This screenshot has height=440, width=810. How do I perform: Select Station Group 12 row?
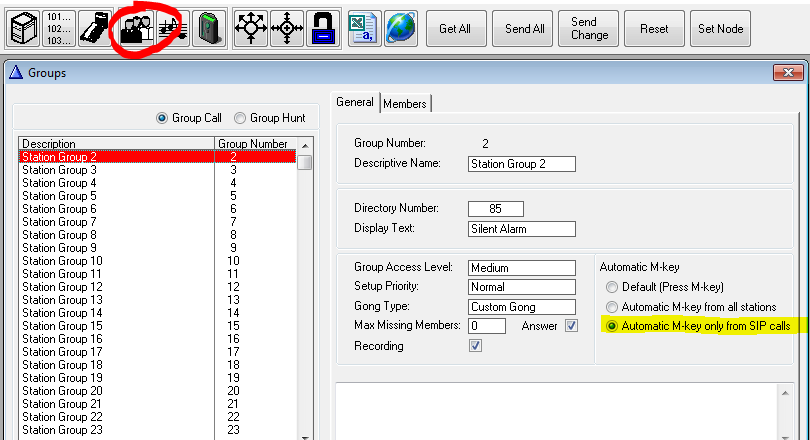tap(158, 287)
